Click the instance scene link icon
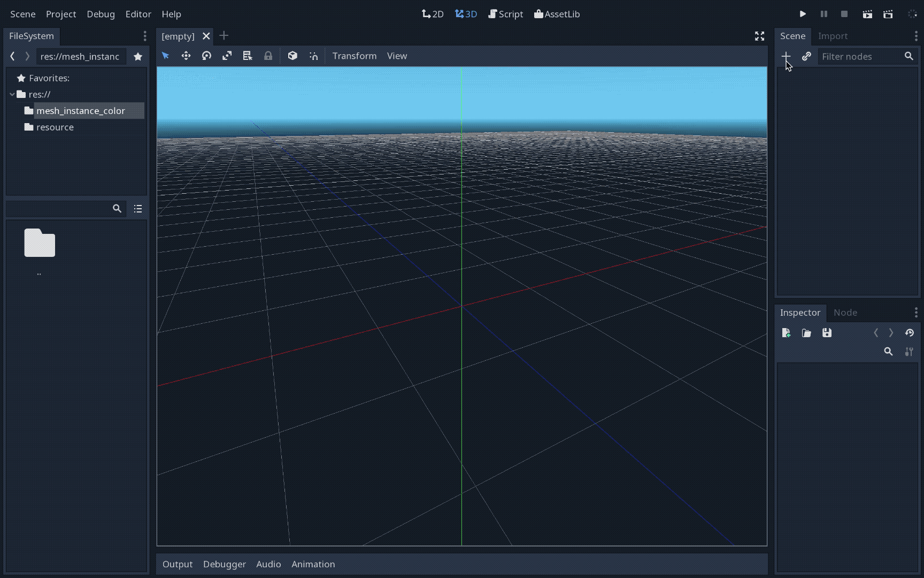This screenshot has height=578, width=924. [806, 56]
